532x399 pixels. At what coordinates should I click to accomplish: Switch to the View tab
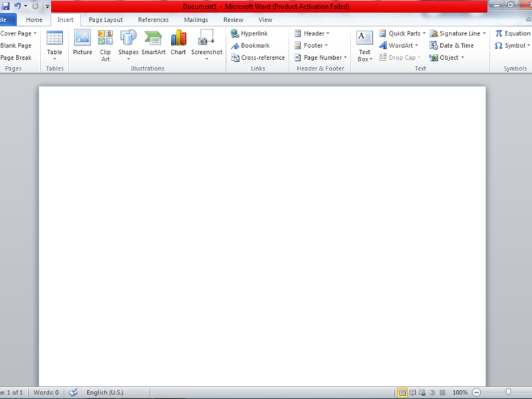pyautogui.click(x=265, y=20)
